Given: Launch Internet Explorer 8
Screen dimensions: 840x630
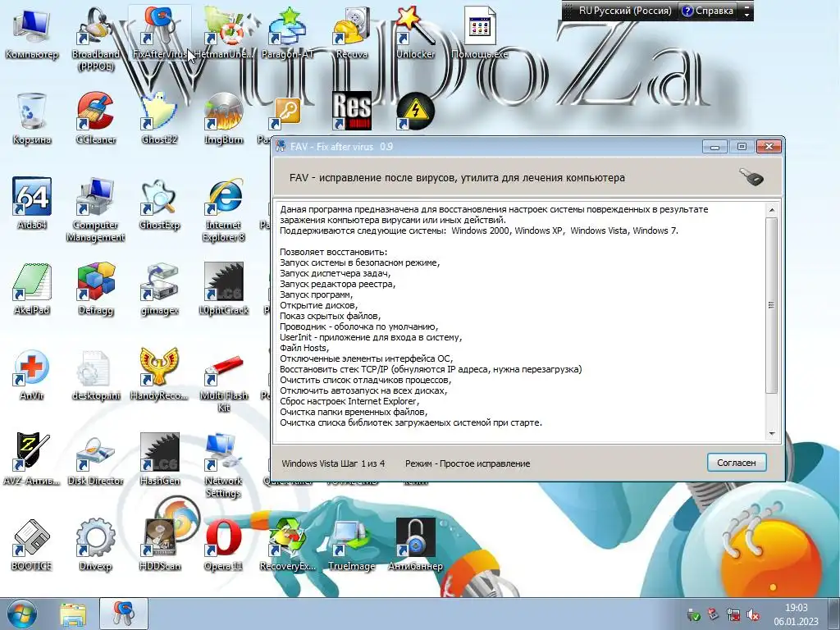Looking at the screenshot, I should (223, 210).
